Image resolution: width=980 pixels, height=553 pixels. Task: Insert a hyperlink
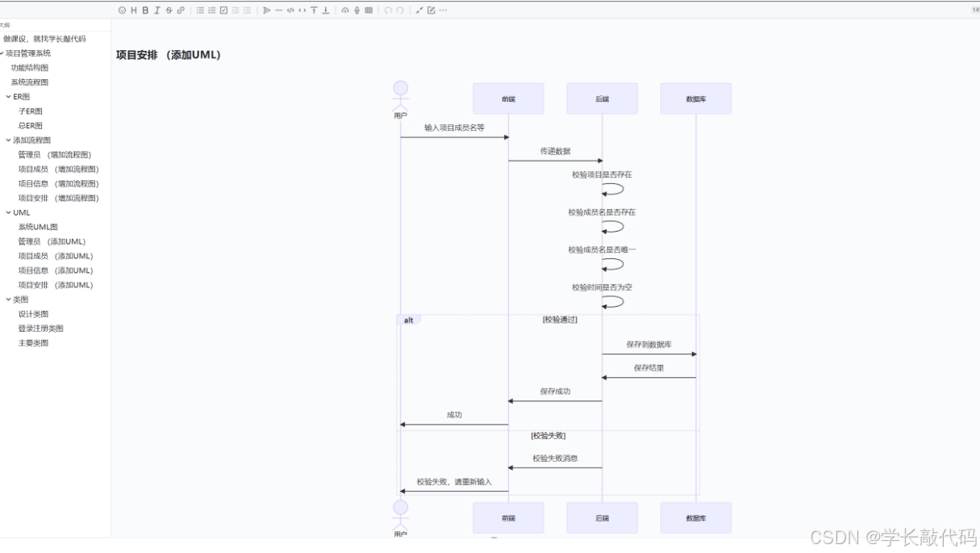point(181,10)
